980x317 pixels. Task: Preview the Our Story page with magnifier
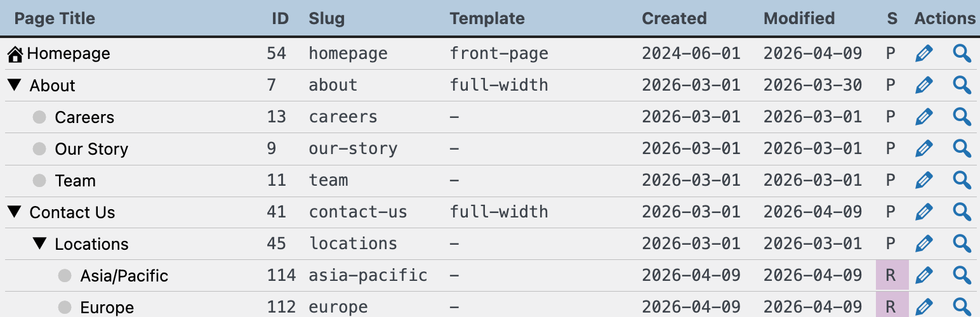(x=962, y=148)
